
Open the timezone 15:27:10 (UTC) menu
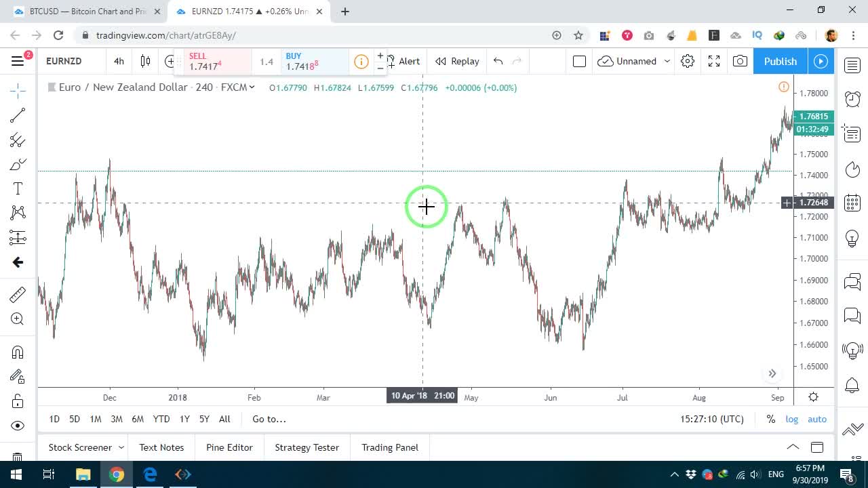click(x=712, y=419)
